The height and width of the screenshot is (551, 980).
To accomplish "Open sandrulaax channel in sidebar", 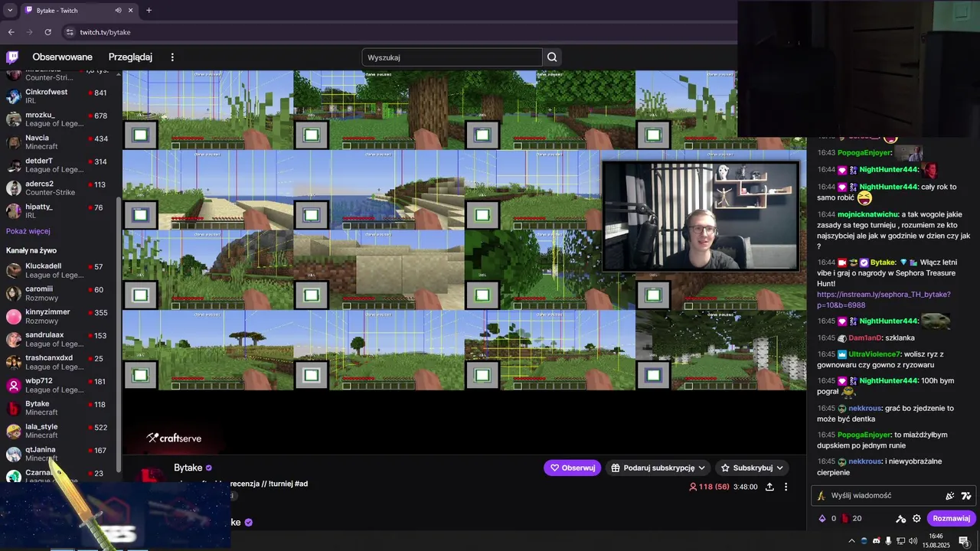I will [59, 339].
